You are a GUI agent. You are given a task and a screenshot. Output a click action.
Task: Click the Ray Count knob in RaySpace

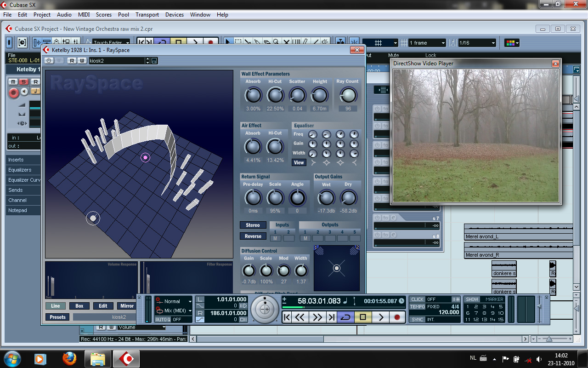coord(348,95)
